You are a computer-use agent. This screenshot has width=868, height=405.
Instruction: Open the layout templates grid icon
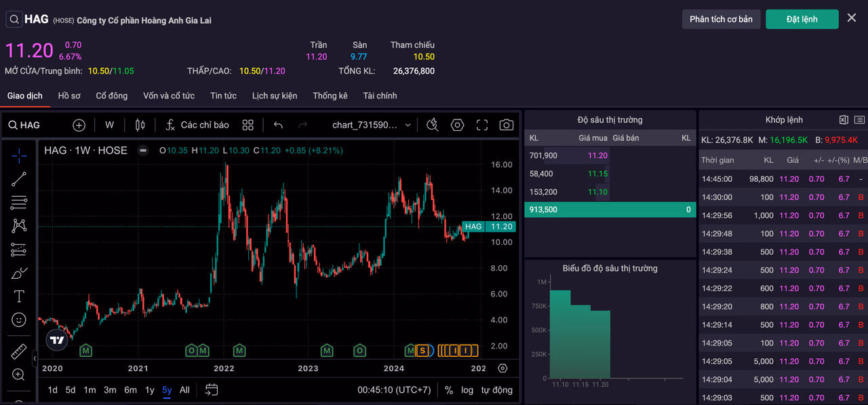(x=248, y=125)
